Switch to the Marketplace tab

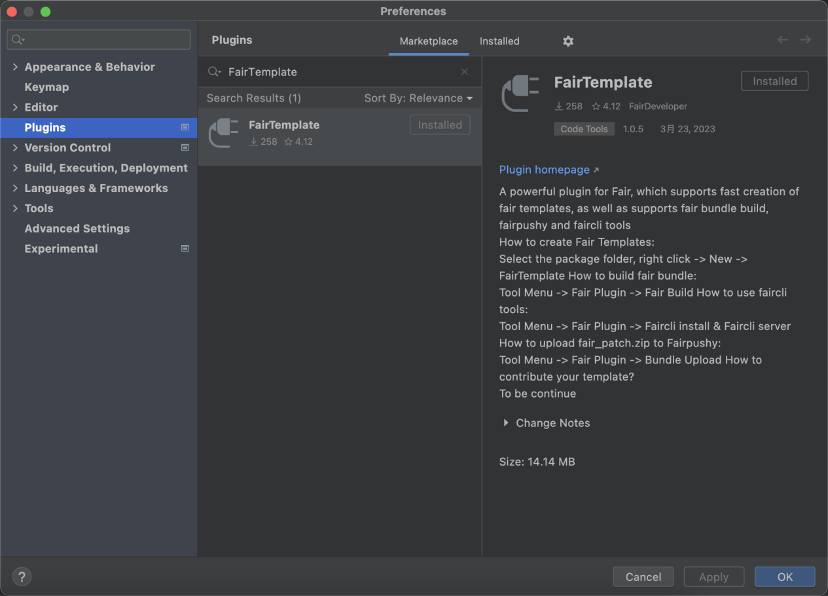click(x=428, y=41)
